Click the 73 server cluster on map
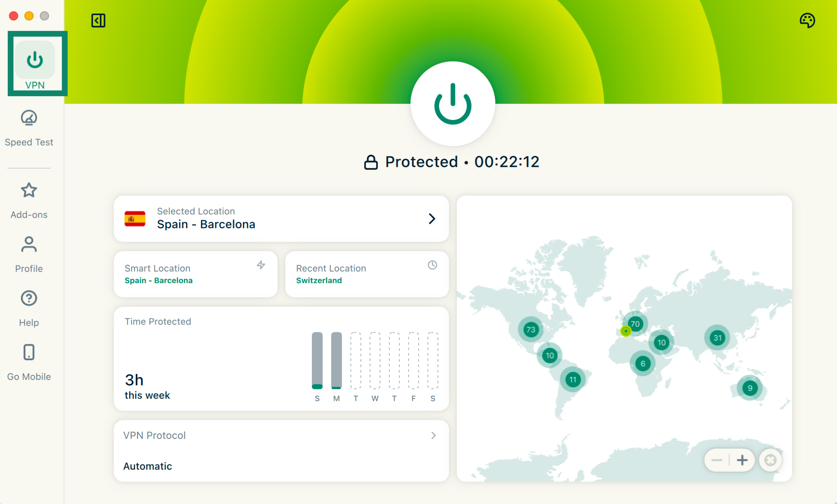 point(531,330)
